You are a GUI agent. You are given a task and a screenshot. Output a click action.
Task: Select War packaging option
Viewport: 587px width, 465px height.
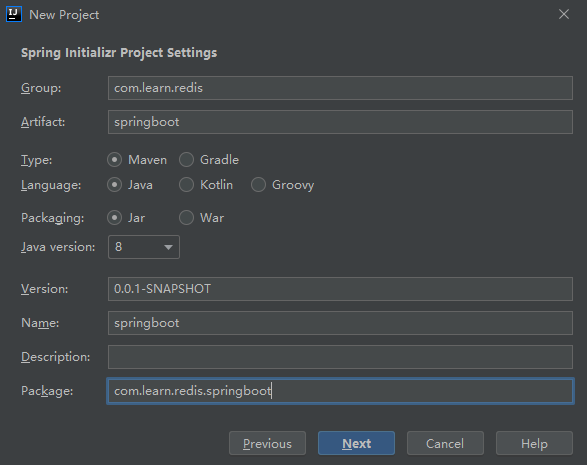(x=186, y=218)
